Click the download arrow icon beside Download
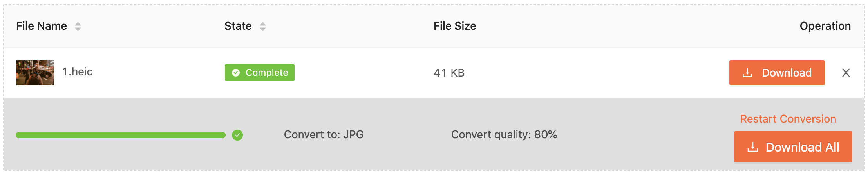 coord(747,73)
